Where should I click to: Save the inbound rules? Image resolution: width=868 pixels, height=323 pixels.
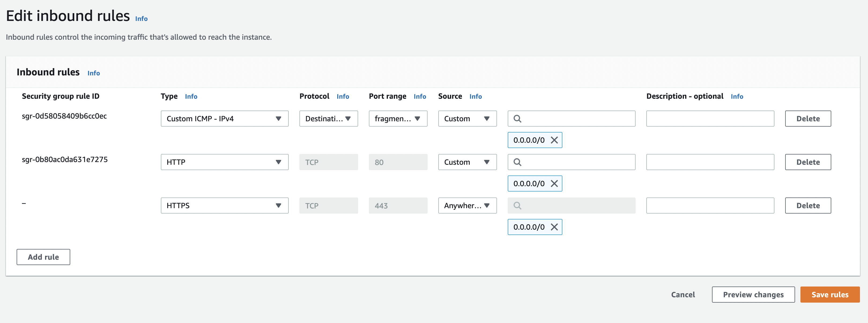click(x=830, y=295)
